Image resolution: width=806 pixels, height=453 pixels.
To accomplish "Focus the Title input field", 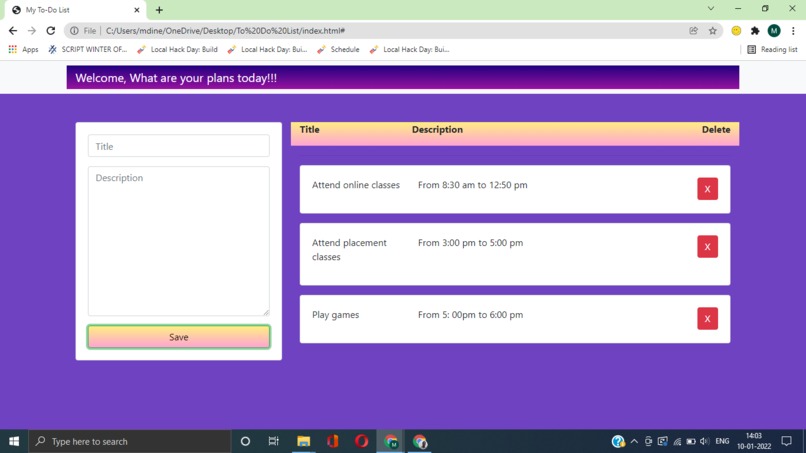I will (x=178, y=146).
